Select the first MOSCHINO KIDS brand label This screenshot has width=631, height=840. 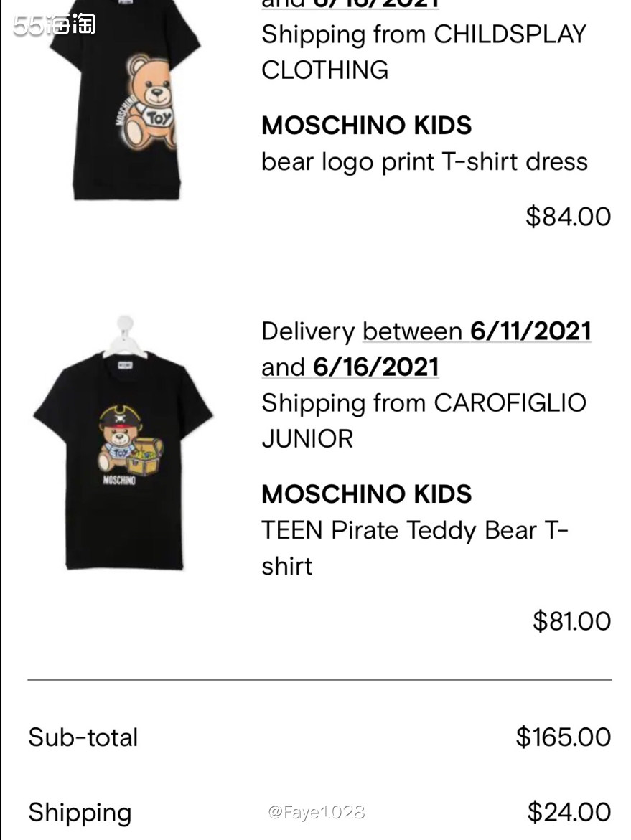pos(366,126)
